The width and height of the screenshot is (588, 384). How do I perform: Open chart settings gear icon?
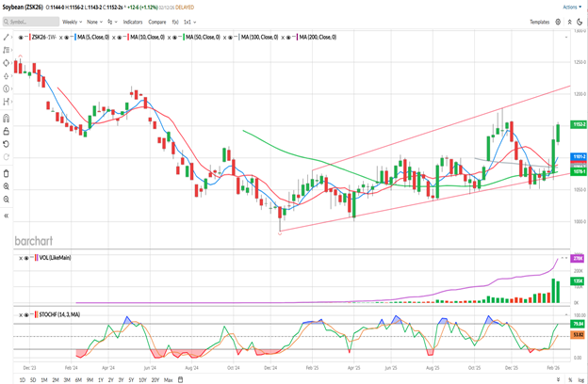558,22
